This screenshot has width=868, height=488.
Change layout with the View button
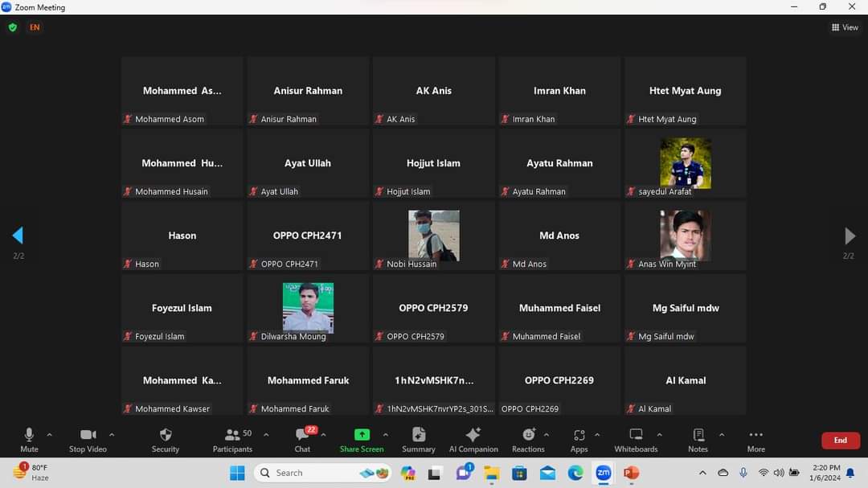845,27
